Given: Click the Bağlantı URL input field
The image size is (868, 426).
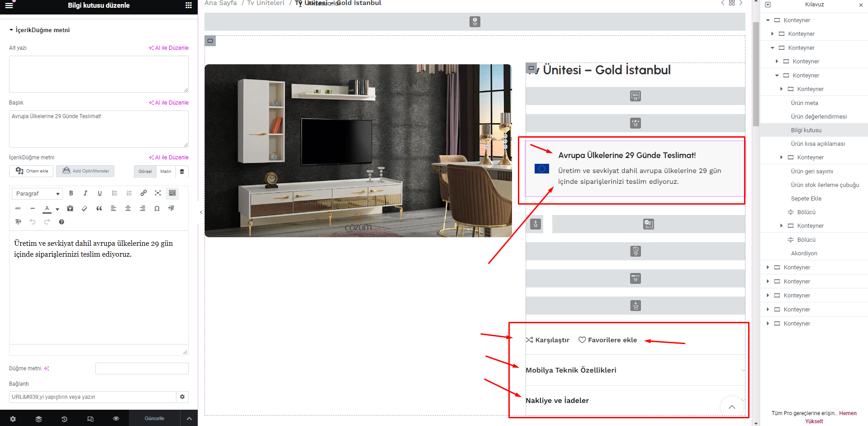Looking at the screenshot, I should pyautogui.click(x=93, y=397).
